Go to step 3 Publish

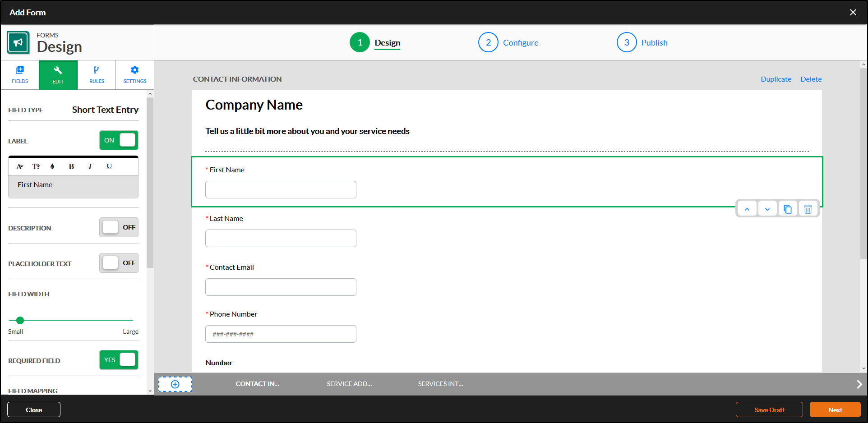642,42
